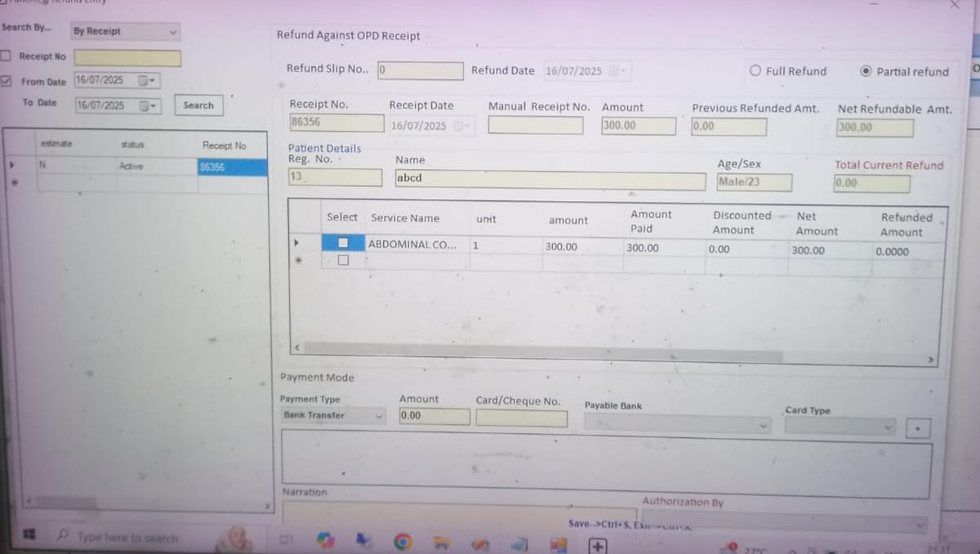Click the patient Name field showing abcd
Image resolution: width=980 pixels, height=554 pixels.
coord(550,180)
